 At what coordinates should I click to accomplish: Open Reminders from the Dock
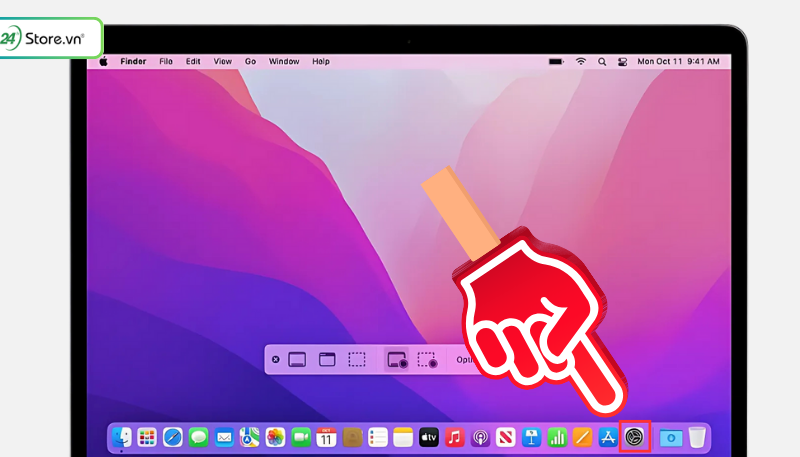tap(378, 437)
